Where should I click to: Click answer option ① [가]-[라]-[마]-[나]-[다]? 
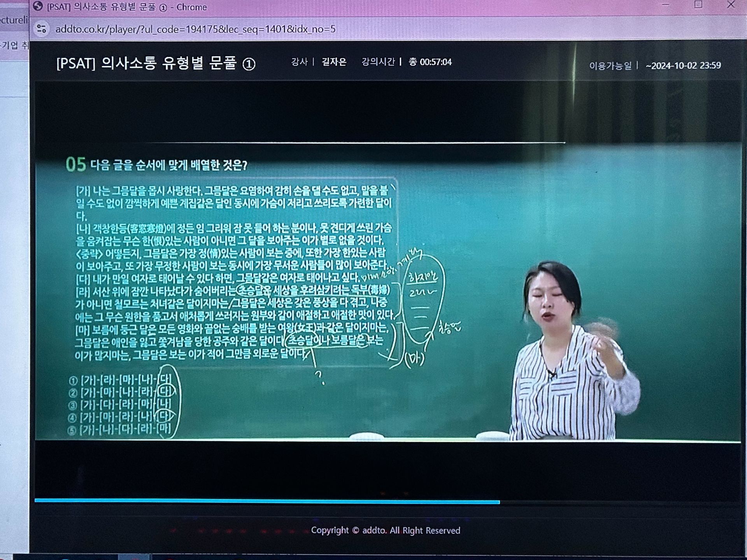click(120, 380)
